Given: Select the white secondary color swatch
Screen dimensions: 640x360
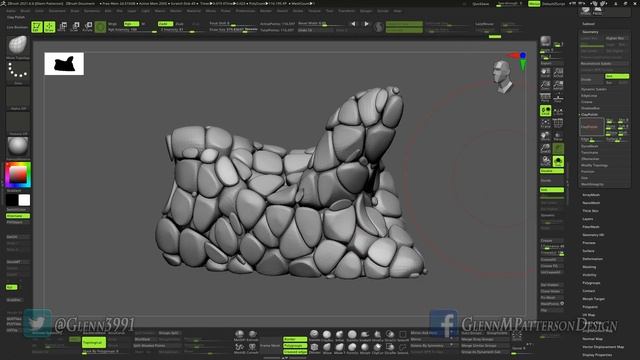Looking at the screenshot, I should click(x=24, y=200).
